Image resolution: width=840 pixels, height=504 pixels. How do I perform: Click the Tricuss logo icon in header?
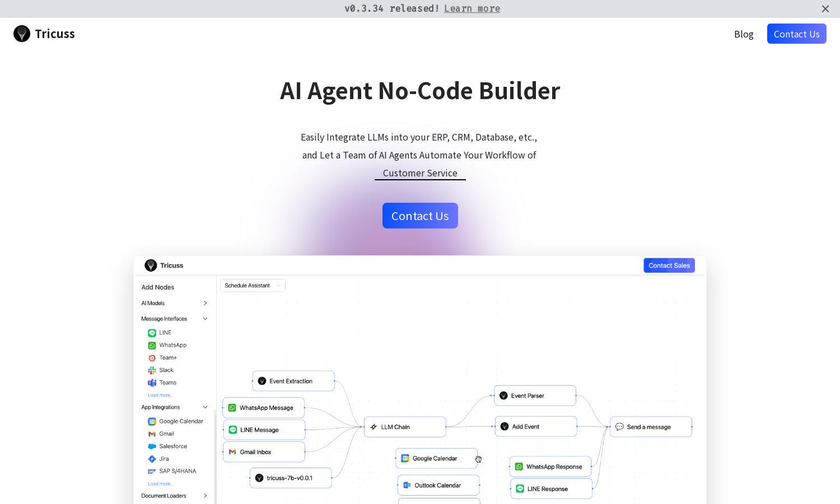[22, 34]
